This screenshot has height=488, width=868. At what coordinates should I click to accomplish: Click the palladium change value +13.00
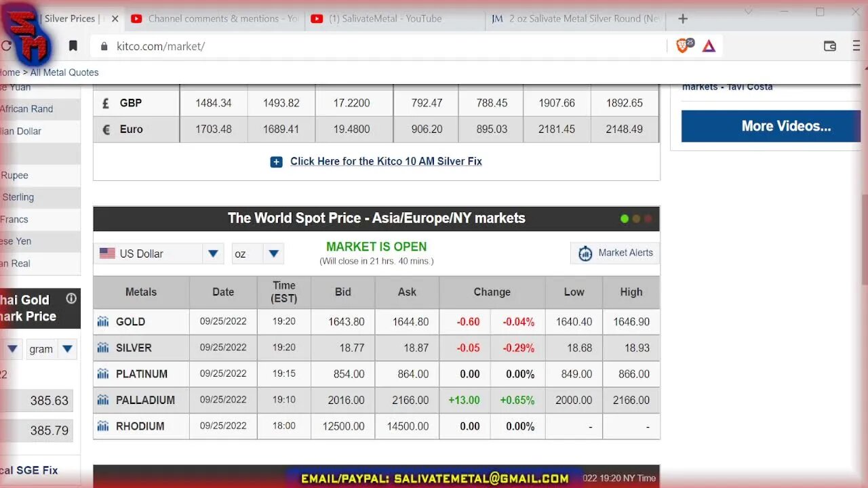tap(465, 400)
